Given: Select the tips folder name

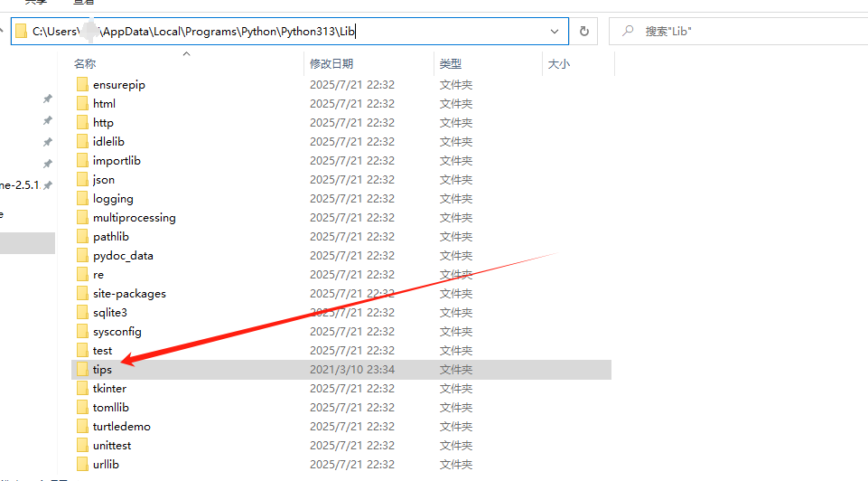Looking at the screenshot, I should [102, 370].
